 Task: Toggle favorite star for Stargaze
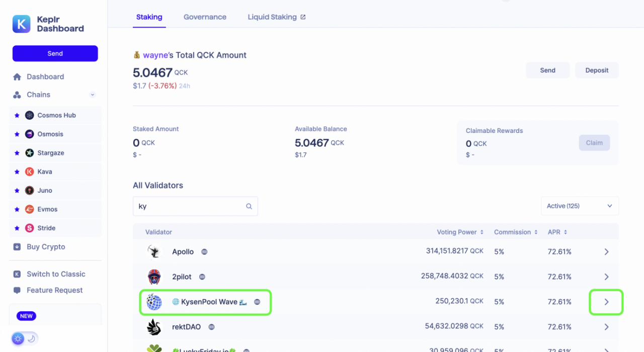click(17, 153)
